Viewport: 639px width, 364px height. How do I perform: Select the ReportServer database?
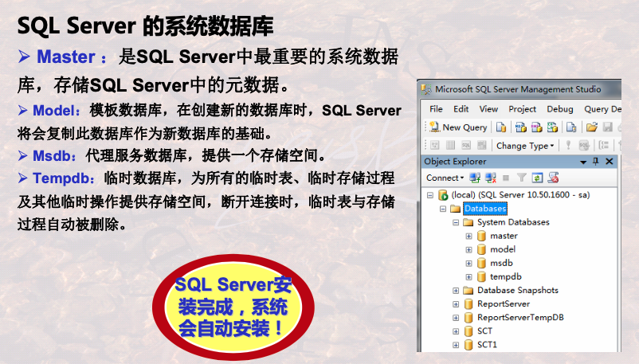[504, 303]
